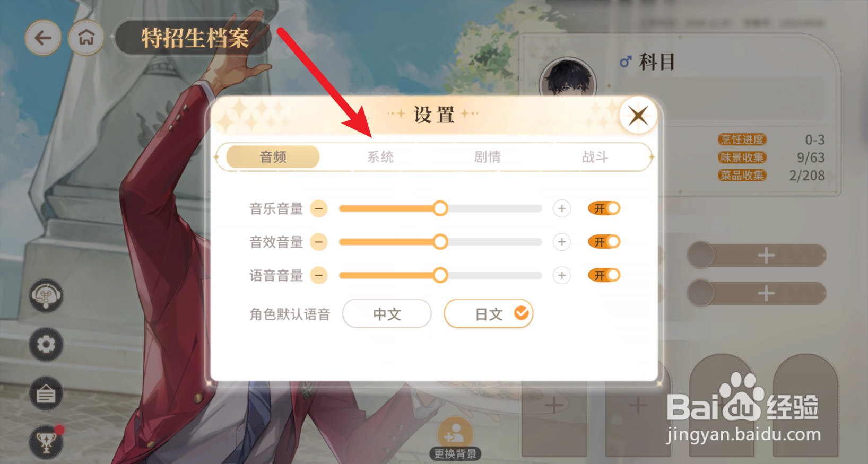Viewport: 868px width, 464px height.
Task: Select 中文 as default character voice
Action: pos(387,314)
